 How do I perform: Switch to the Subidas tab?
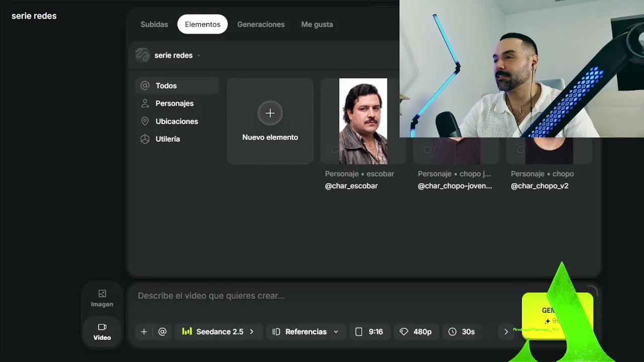[154, 24]
